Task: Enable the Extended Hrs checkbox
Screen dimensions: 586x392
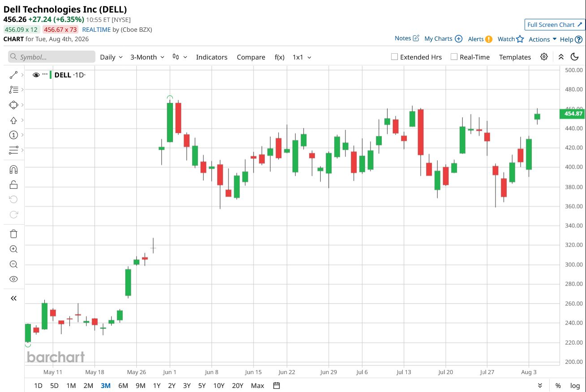Action: coord(394,57)
